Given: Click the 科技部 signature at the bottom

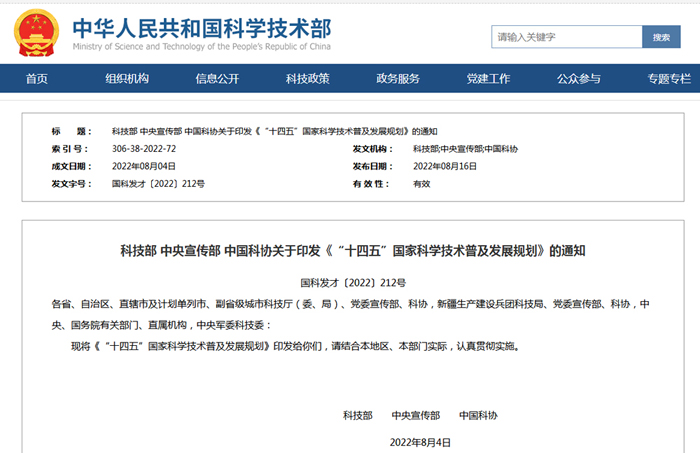Looking at the screenshot, I should (358, 416).
